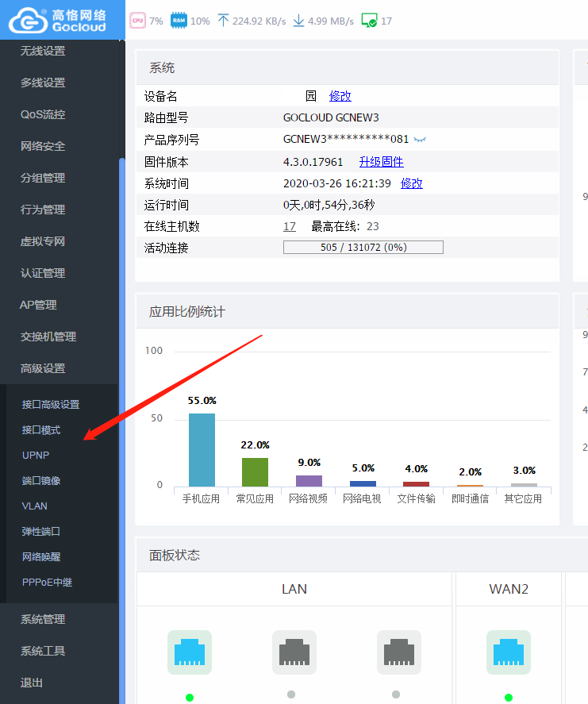Select UPNP submenu item
The height and width of the screenshot is (704, 588).
click(36, 456)
